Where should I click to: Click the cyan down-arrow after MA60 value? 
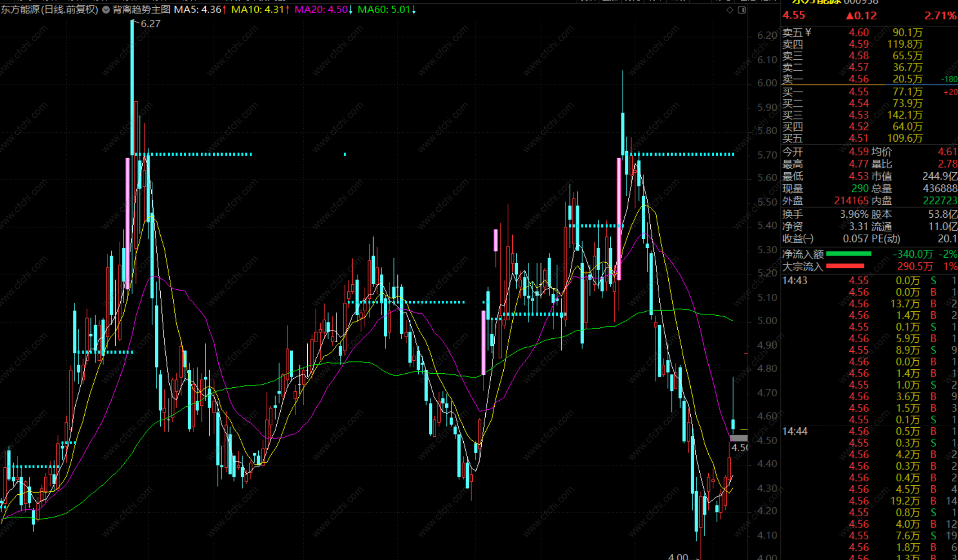coord(414,10)
